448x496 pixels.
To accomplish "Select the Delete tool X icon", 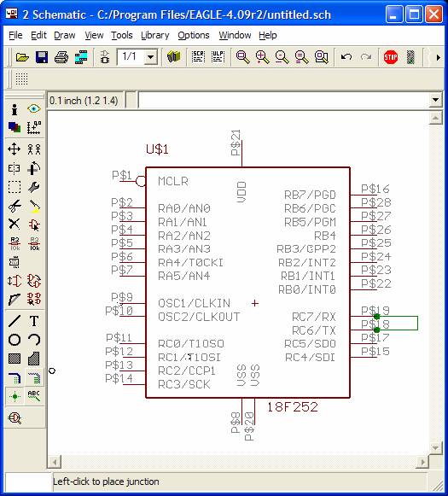I will [x=15, y=224].
